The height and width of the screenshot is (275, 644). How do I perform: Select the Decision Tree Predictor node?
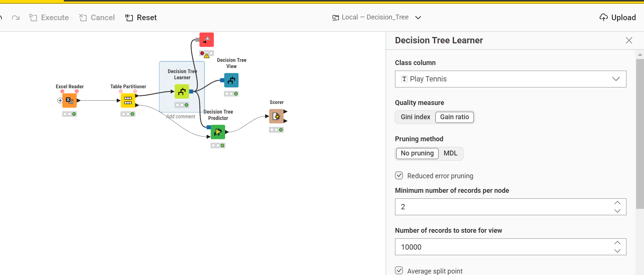(218, 132)
